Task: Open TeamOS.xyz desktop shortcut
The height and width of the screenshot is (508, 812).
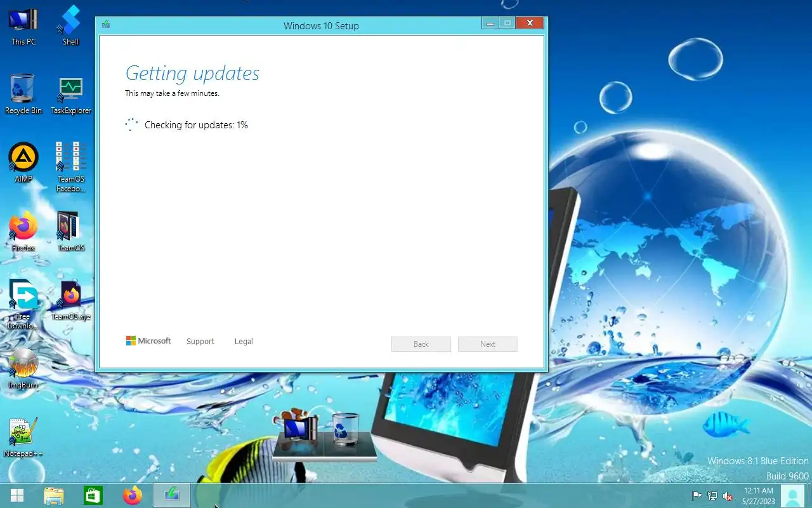Action: pyautogui.click(x=71, y=300)
